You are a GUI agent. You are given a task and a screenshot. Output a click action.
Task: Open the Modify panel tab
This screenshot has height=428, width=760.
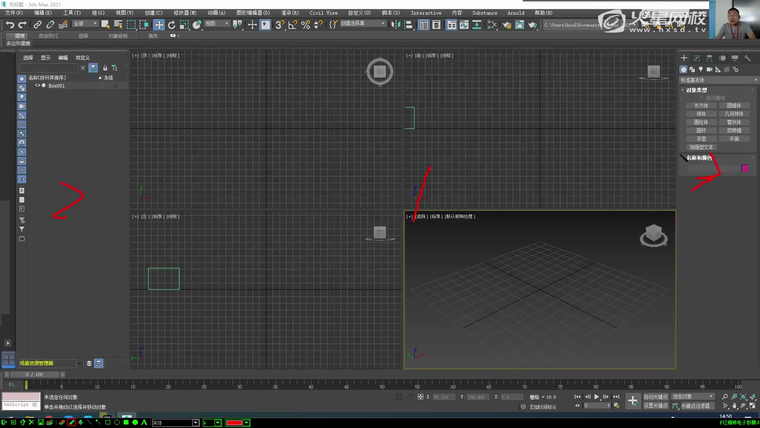(697, 58)
